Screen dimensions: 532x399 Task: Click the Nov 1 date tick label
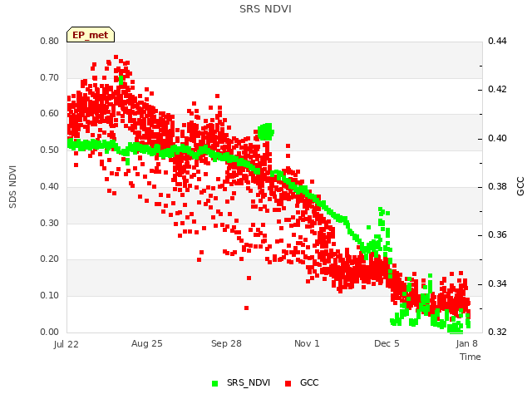coord(307,343)
